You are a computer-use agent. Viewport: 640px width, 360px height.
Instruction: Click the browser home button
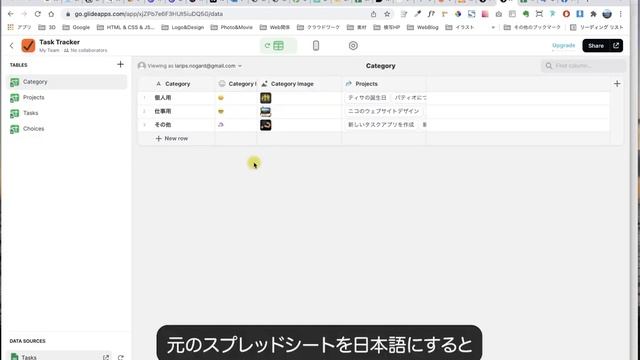point(51,14)
